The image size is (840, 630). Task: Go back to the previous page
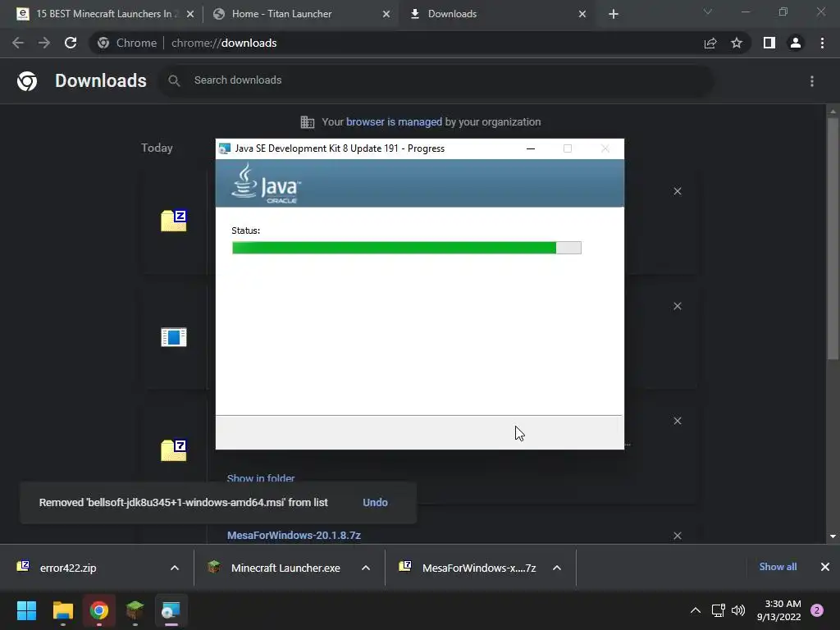[x=18, y=43]
